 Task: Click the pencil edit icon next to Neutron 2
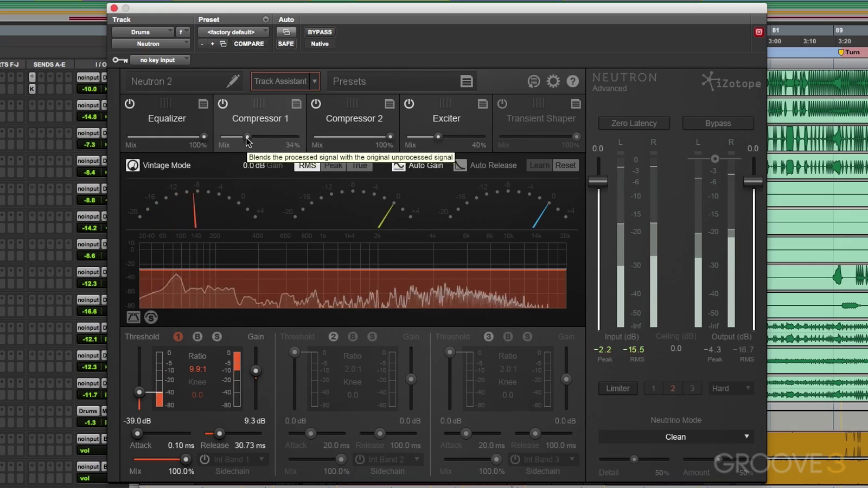click(233, 81)
